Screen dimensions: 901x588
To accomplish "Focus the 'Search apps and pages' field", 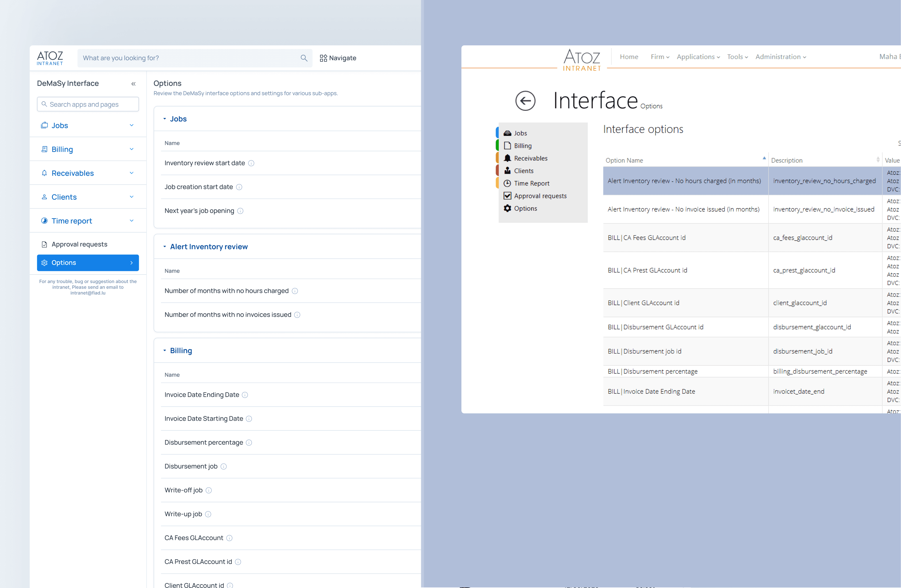I will click(x=88, y=104).
